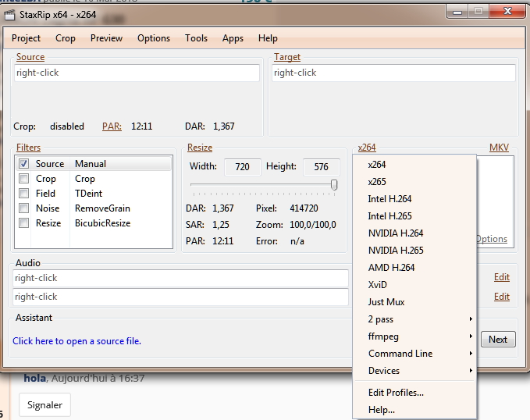Click the Target section header link

point(287,57)
